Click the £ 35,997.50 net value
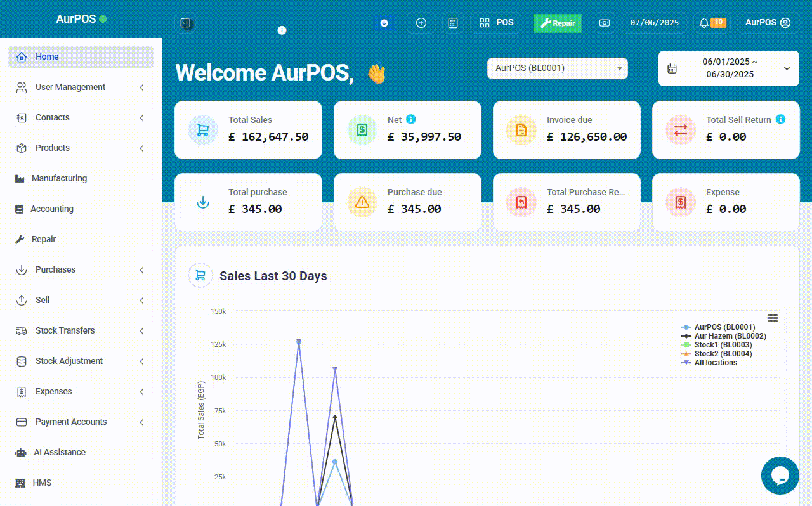Screen dimensions: 812x506 click(x=424, y=136)
